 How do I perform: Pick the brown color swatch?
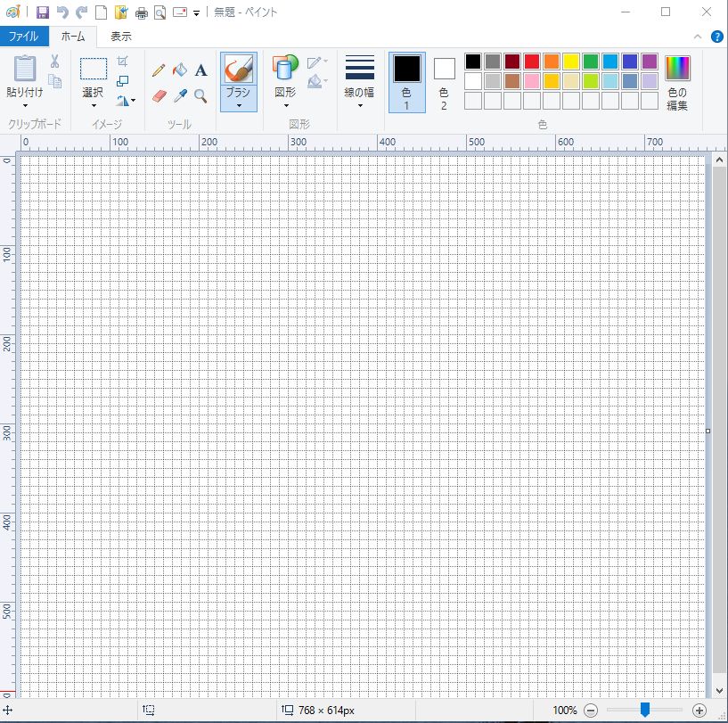[x=512, y=81]
